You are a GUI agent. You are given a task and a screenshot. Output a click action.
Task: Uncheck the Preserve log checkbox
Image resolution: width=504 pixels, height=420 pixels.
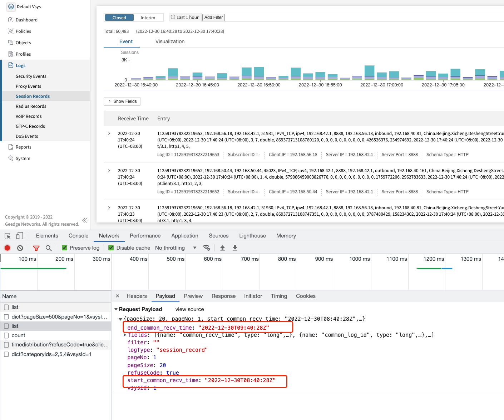[65, 248]
